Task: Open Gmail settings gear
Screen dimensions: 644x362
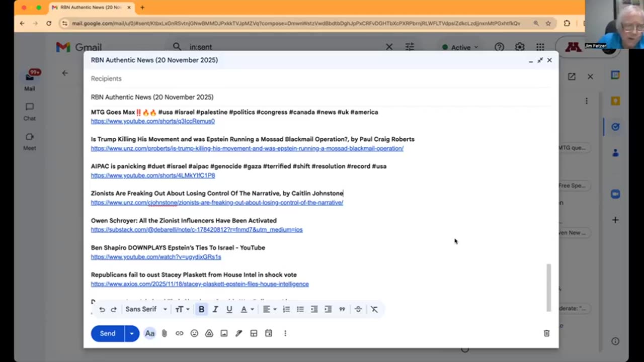Action: 520,47
